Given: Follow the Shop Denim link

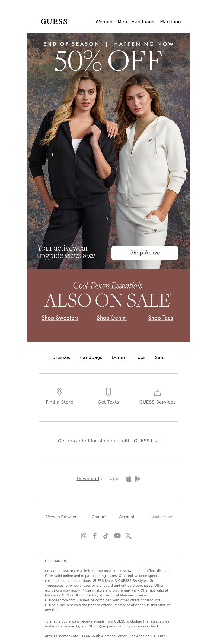Looking at the screenshot, I should click(112, 318).
